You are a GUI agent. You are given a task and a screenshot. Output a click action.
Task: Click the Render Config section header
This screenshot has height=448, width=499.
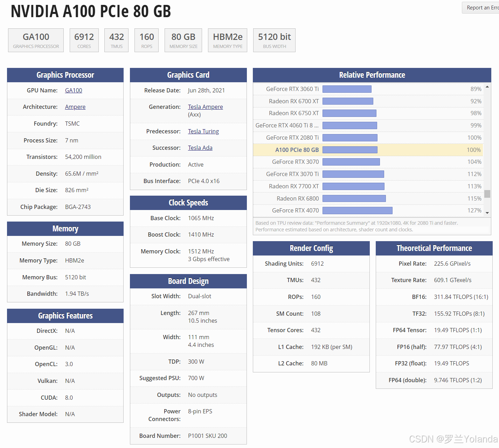pos(311,248)
